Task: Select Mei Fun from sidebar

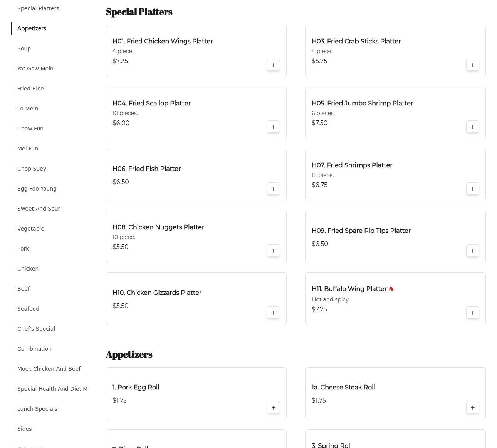Action: pos(28,149)
